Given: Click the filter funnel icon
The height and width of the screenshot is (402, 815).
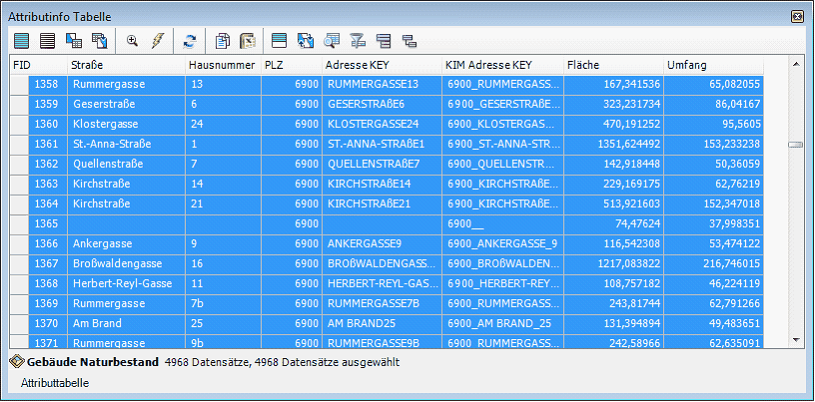Looking at the screenshot, I should coord(357,41).
